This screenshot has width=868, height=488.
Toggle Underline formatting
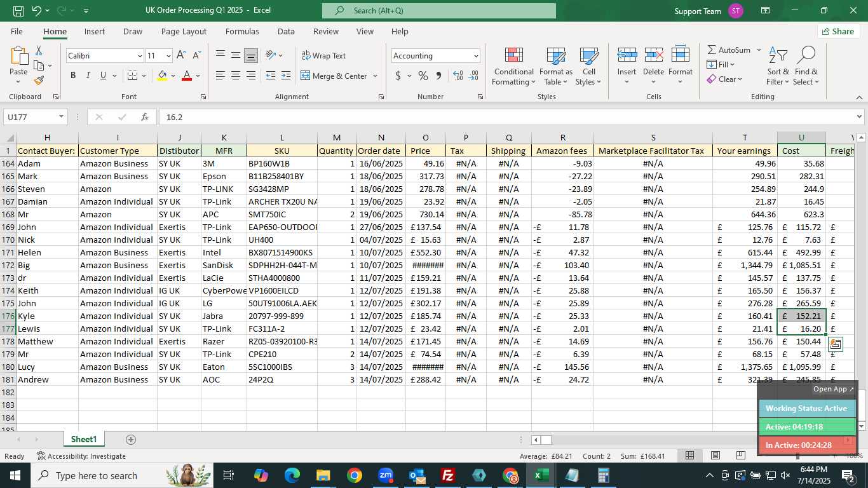[x=103, y=76]
